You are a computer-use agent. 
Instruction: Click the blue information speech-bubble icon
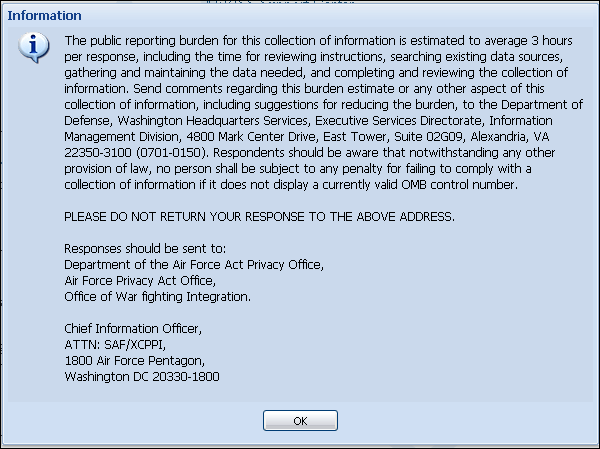tap(34, 47)
